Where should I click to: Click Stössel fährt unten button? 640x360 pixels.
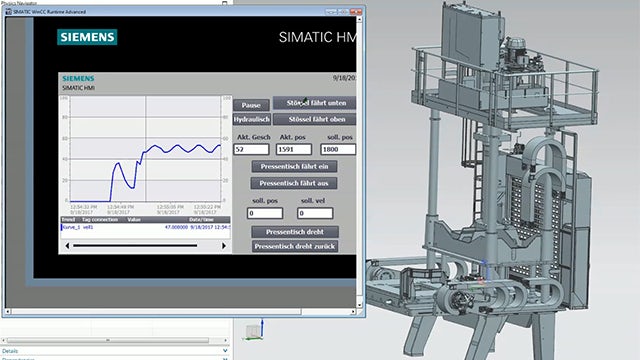pos(314,103)
